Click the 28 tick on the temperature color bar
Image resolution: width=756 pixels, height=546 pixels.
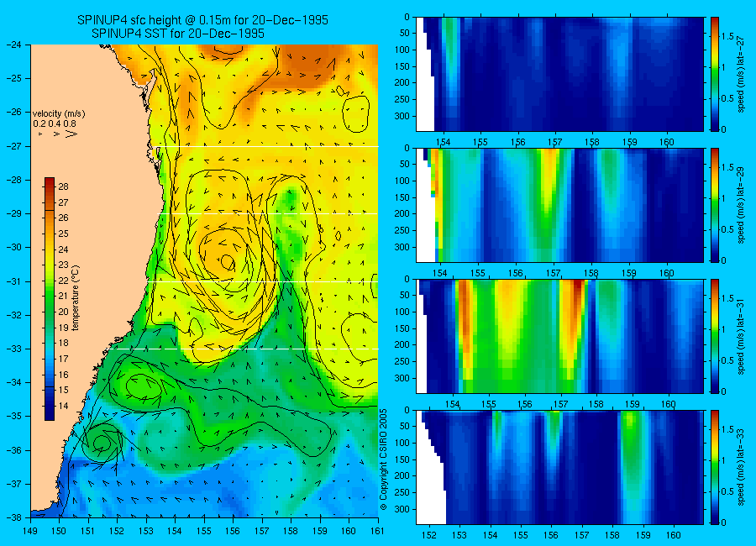[x=64, y=186]
